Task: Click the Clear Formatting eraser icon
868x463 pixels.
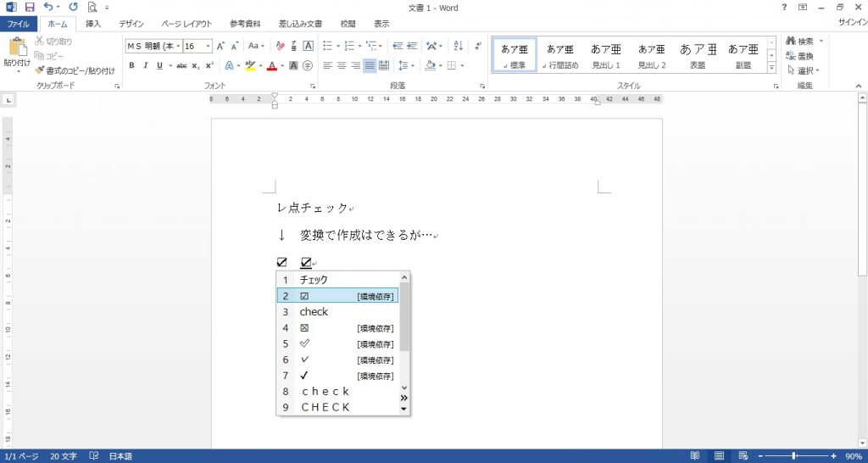Action: pos(281,46)
